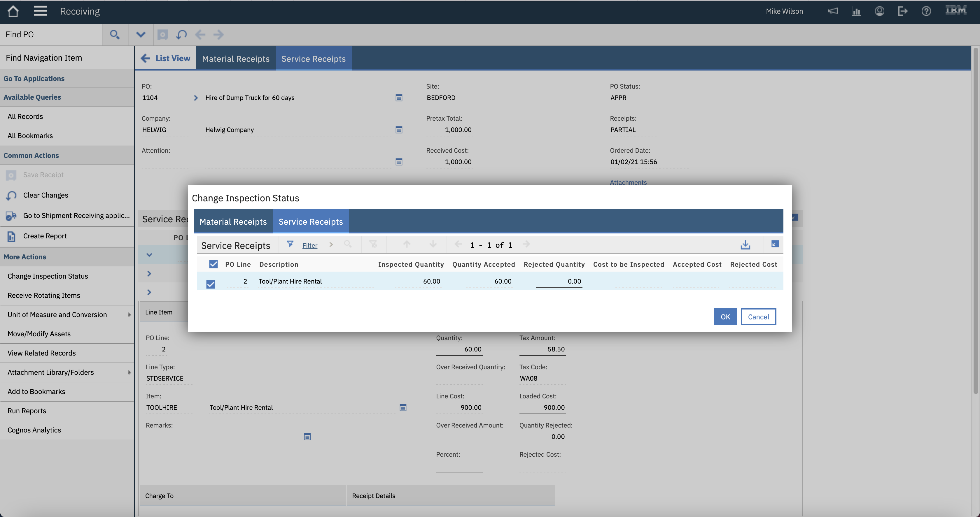Click the Save Receipt icon in the toolbar
Viewport: 980px width, 517px height.
(x=162, y=35)
